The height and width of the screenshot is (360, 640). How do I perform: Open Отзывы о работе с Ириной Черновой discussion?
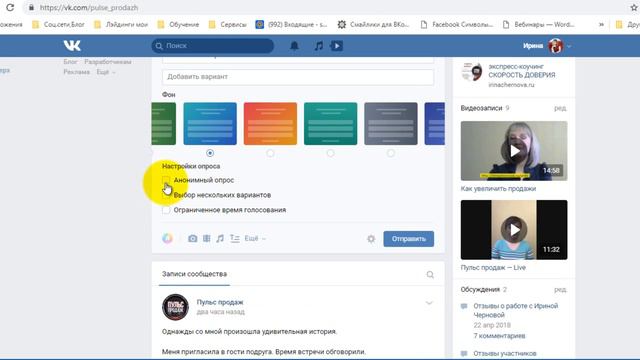[516, 310]
